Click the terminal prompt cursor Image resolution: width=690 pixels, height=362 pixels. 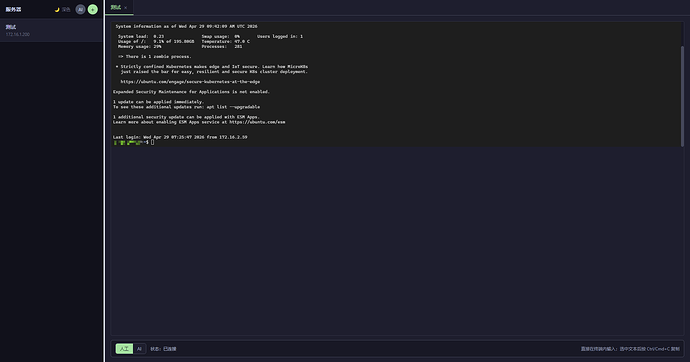click(x=152, y=142)
